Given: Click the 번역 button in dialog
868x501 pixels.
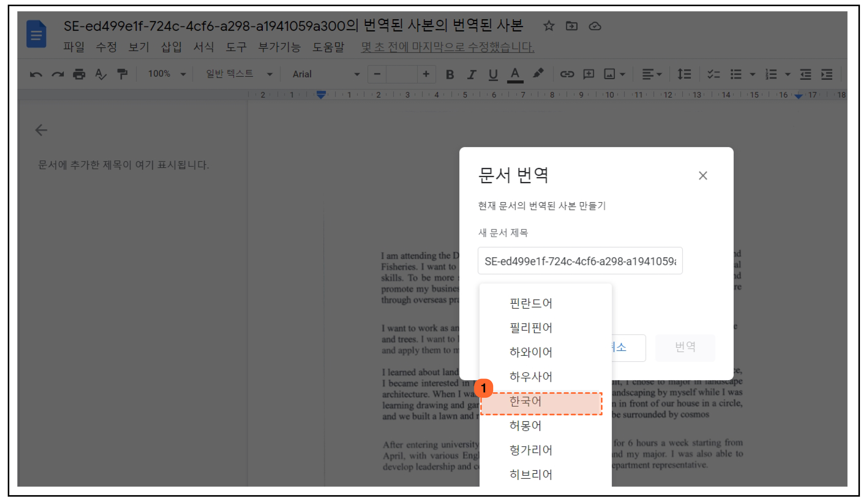Looking at the screenshot, I should [684, 348].
